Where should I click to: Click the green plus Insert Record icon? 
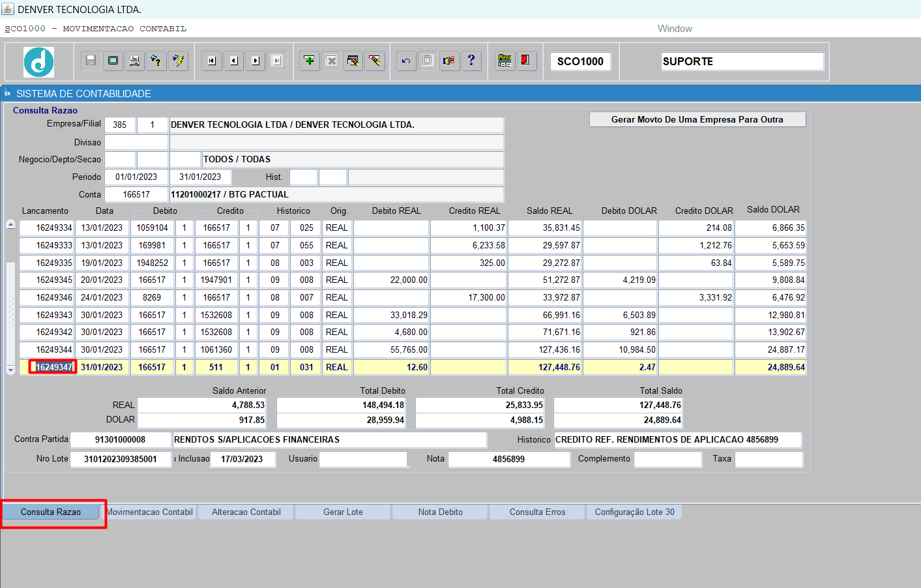tap(310, 61)
